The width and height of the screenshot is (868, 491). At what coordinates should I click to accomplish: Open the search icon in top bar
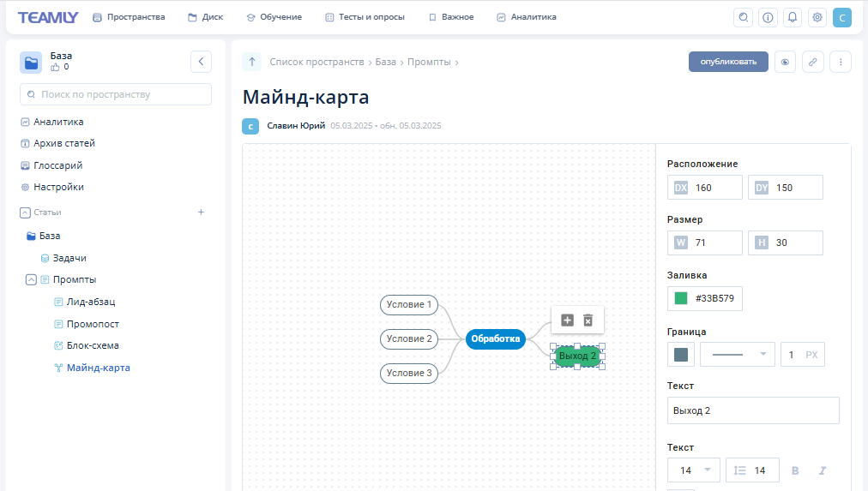pyautogui.click(x=744, y=17)
